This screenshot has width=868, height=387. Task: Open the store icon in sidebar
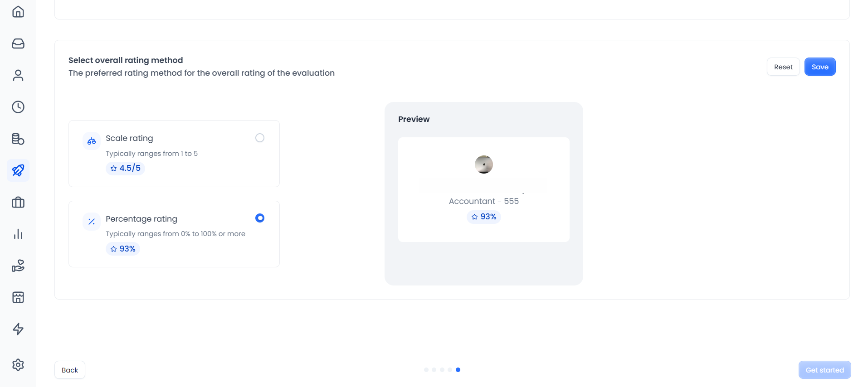pyautogui.click(x=18, y=297)
